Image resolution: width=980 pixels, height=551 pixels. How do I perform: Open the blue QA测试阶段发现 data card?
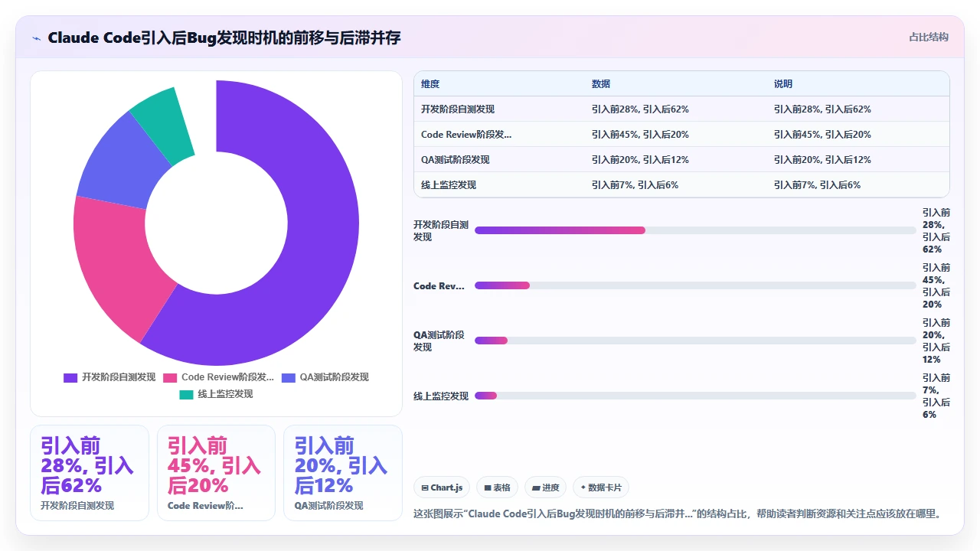pyautogui.click(x=343, y=473)
